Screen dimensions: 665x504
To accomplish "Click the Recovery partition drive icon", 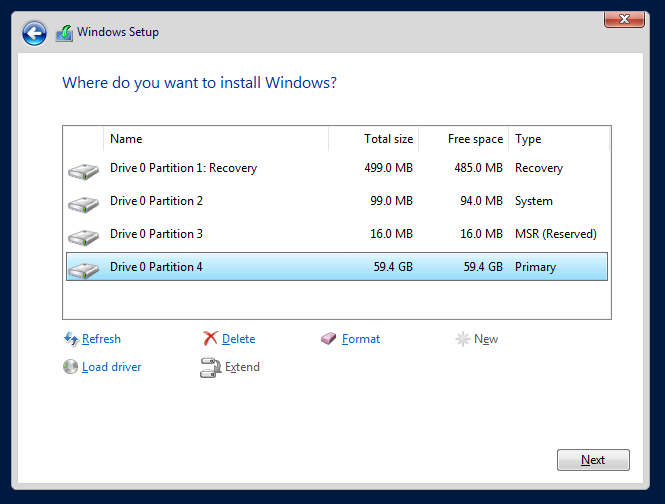I will (x=83, y=171).
